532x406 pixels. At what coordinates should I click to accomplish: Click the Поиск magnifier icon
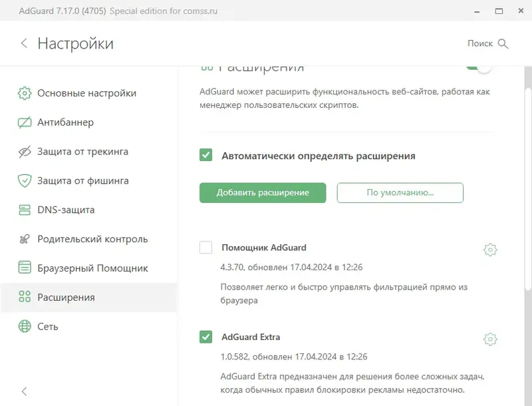[505, 43]
